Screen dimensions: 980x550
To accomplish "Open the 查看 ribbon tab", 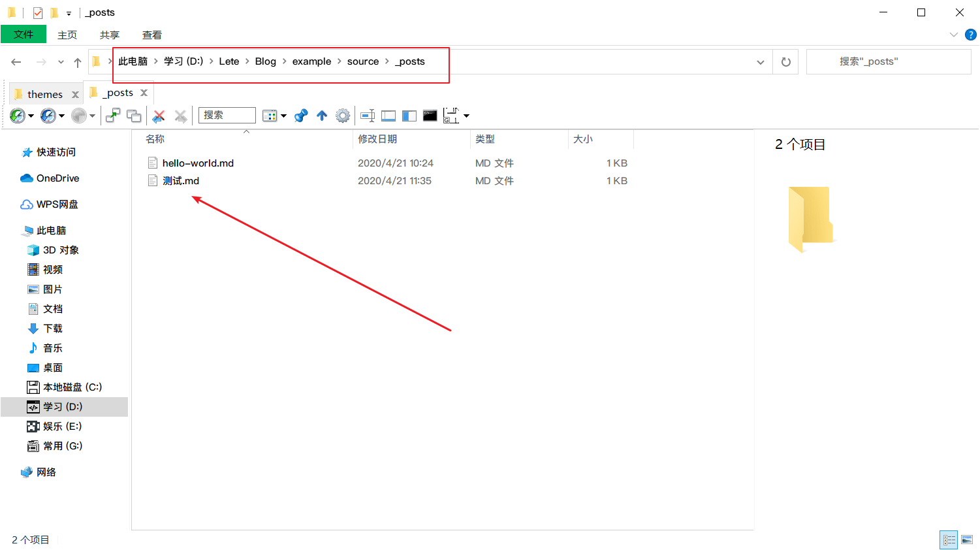I will coord(151,35).
